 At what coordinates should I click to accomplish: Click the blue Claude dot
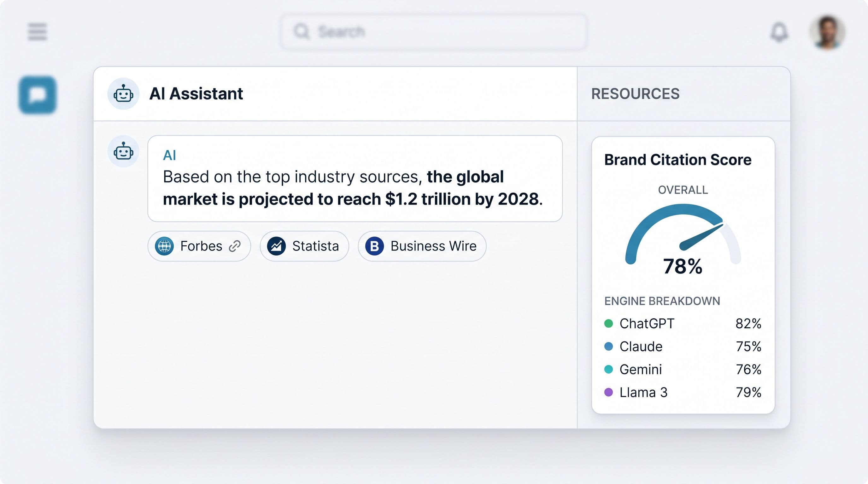coord(608,346)
